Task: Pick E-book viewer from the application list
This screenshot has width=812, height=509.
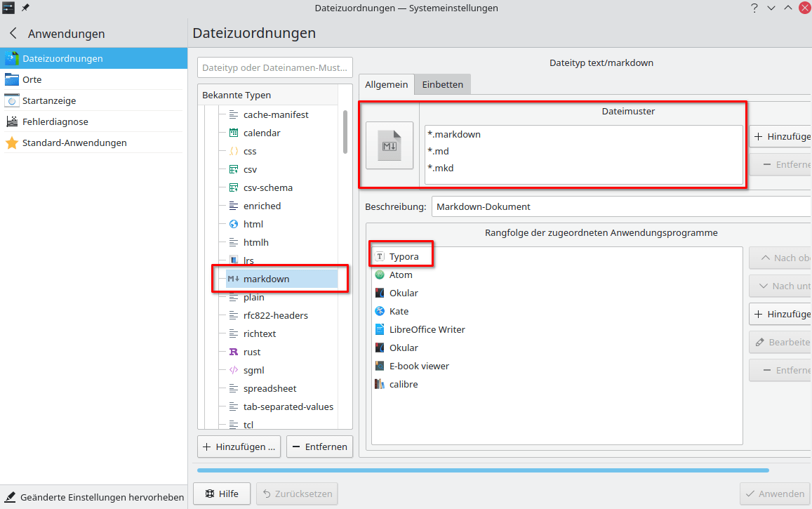Action: (x=419, y=366)
